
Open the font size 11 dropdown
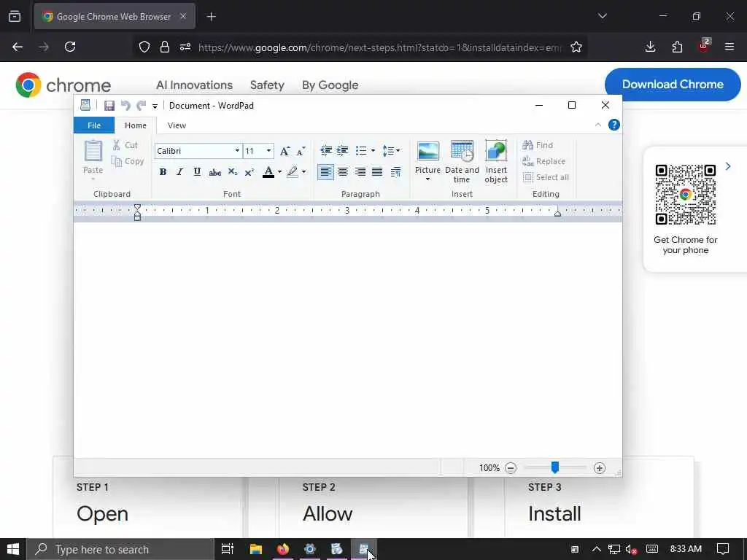coord(268,151)
